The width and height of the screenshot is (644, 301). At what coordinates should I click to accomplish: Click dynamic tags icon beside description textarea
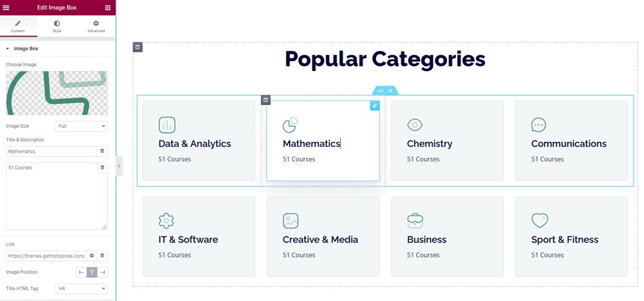click(102, 168)
